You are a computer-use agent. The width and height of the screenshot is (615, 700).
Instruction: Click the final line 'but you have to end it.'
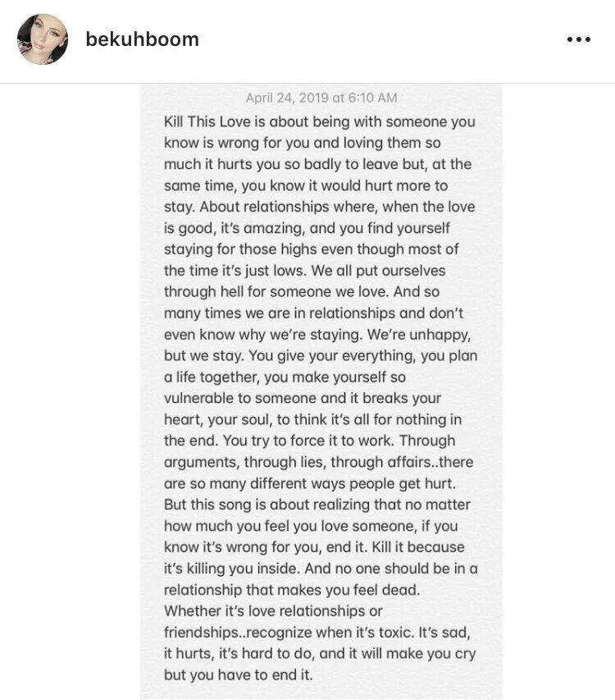tap(238, 675)
